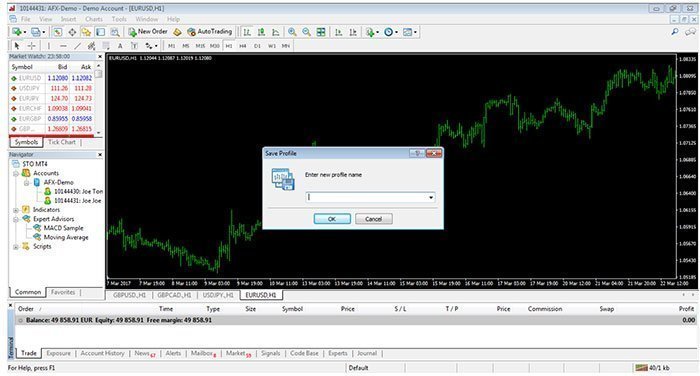Toggle the Market Watch window icon
700x376 pixels.
tap(58, 32)
